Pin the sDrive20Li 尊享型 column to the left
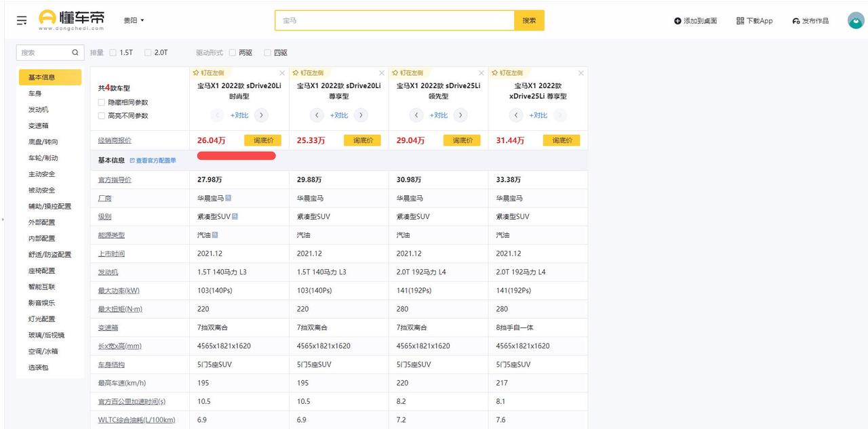This screenshot has width=868, height=429. pyautogui.click(x=309, y=73)
